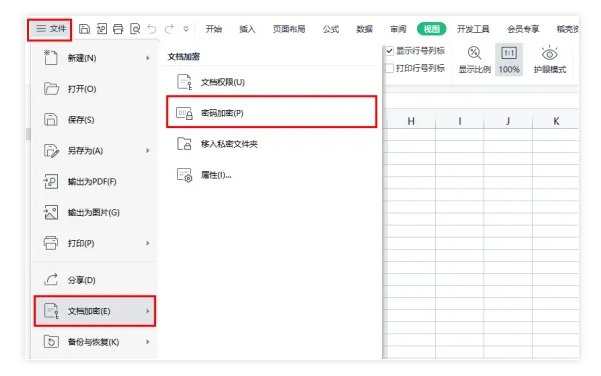
Task: Switch to the 审阅 tab
Action: click(398, 29)
